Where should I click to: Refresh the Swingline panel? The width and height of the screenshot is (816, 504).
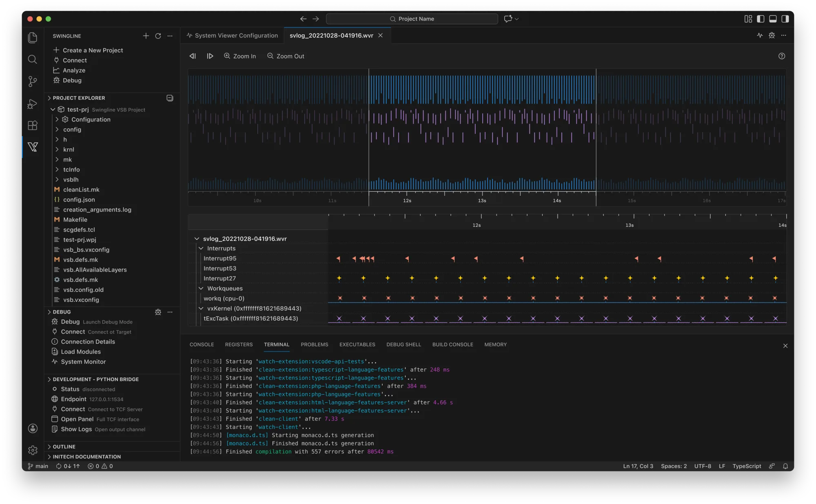[158, 36]
